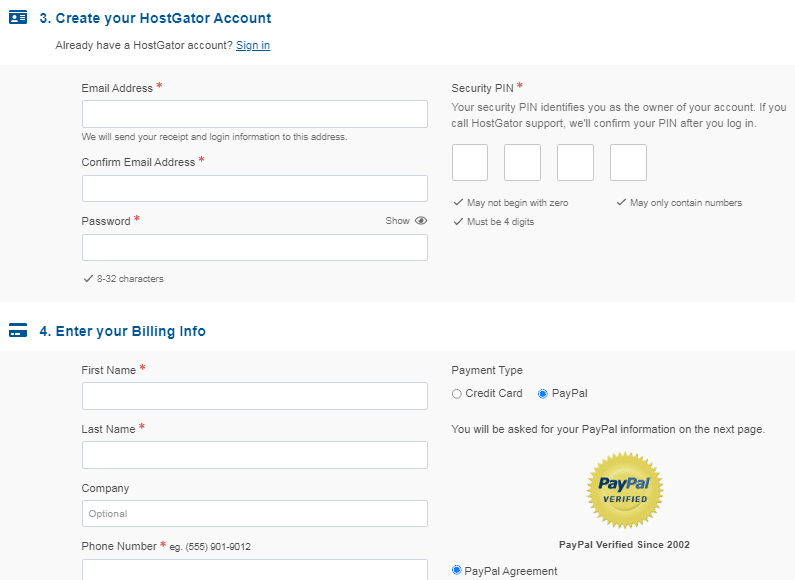Click into the Password field

(254, 247)
